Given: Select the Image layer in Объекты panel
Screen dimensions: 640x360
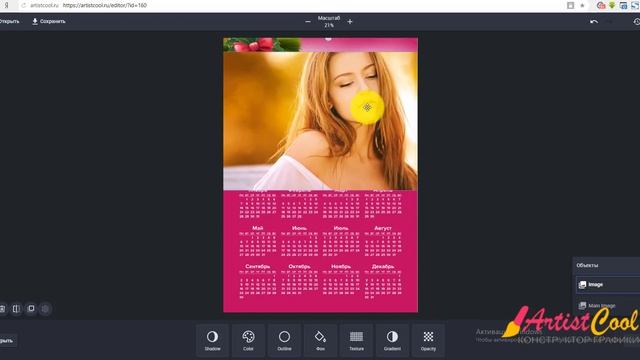Looking at the screenshot, I should click(608, 284).
